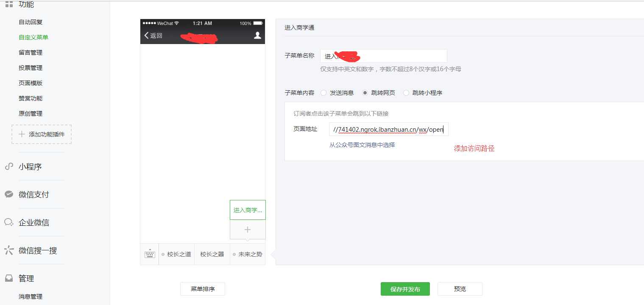Click the 企业微信 icon in sidebar
The image size is (644, 305).
[x=9, y=222]
